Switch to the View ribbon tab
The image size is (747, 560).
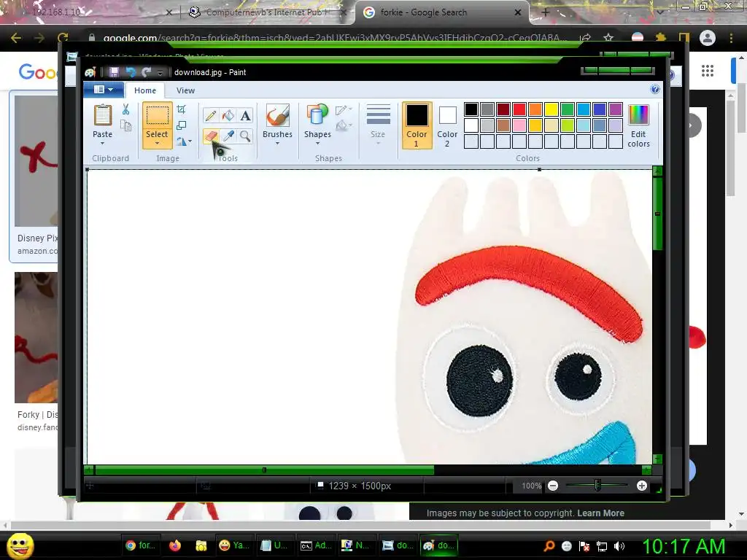coord(185,90)
